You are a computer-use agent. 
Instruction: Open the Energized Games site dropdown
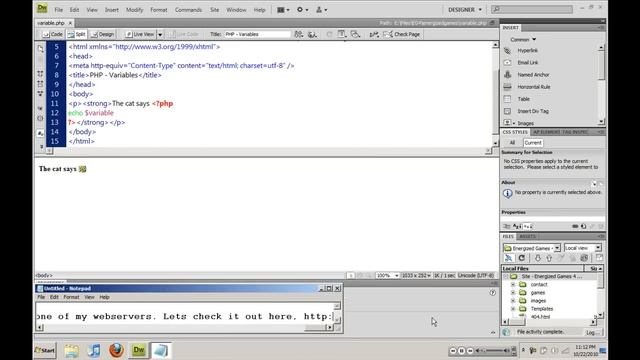(x=531, y=248)
